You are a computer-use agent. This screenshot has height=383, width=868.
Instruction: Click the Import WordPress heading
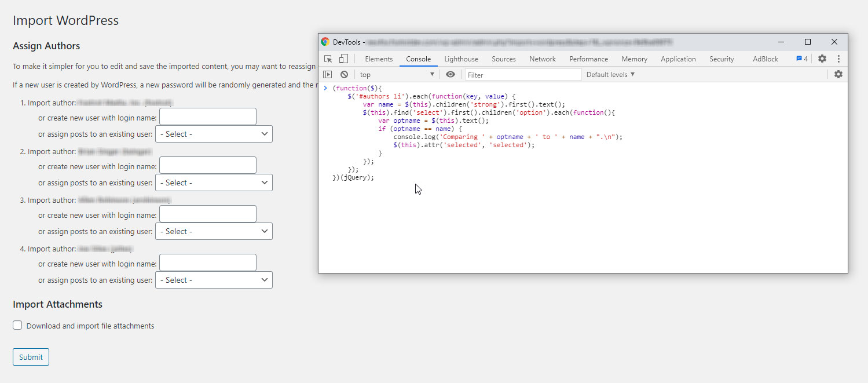pyautogui.click(x=65, y=20)
